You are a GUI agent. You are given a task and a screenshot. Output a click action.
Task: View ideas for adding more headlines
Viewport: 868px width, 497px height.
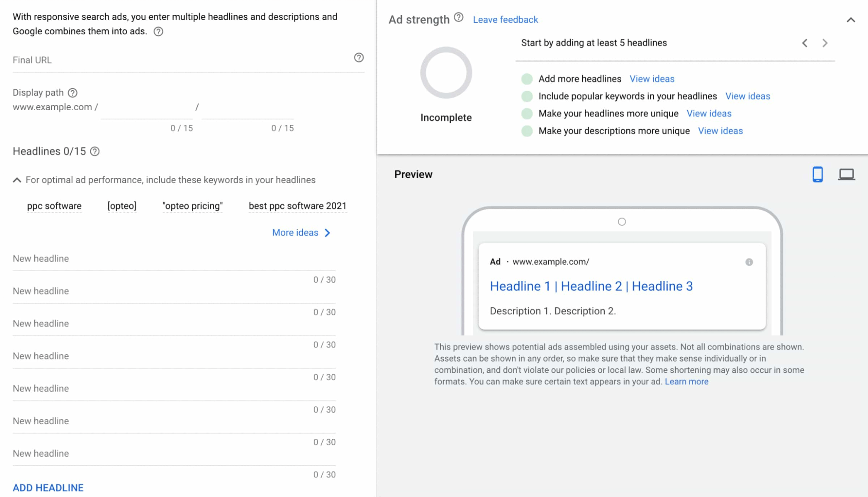pos(652,79)
